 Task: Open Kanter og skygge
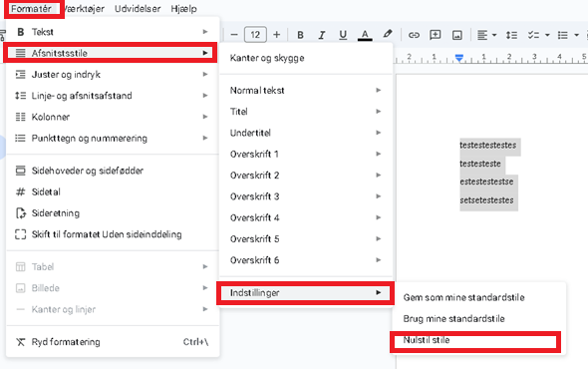click(x=306, y=58)
